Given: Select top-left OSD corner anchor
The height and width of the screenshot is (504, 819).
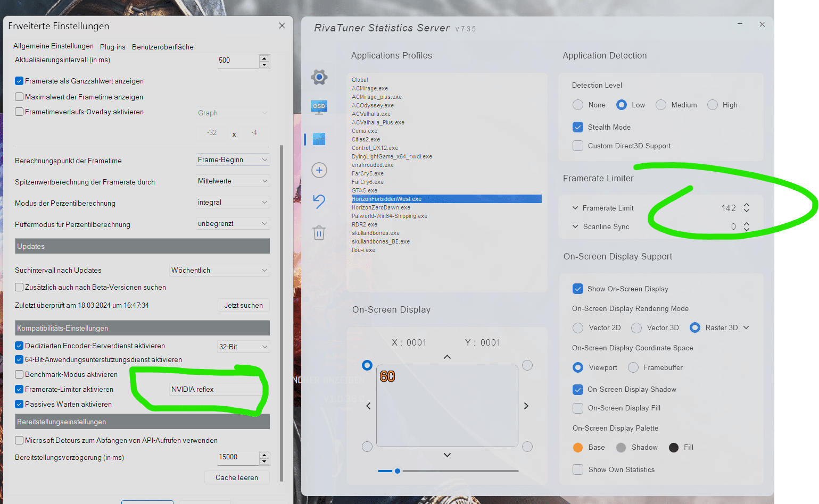Looking at the screenshot, I should 367,365.
